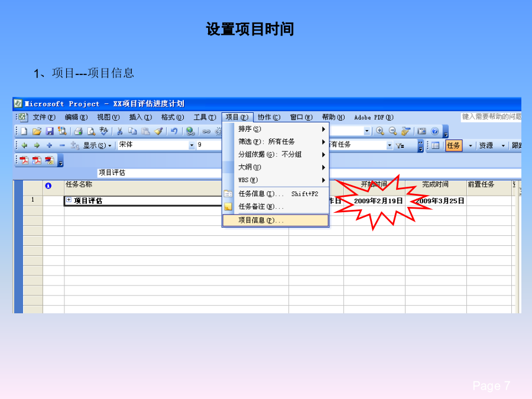Viewport: 532px width, 399px height.
Task: Outdent task using green left arrow
Action: 24,145
